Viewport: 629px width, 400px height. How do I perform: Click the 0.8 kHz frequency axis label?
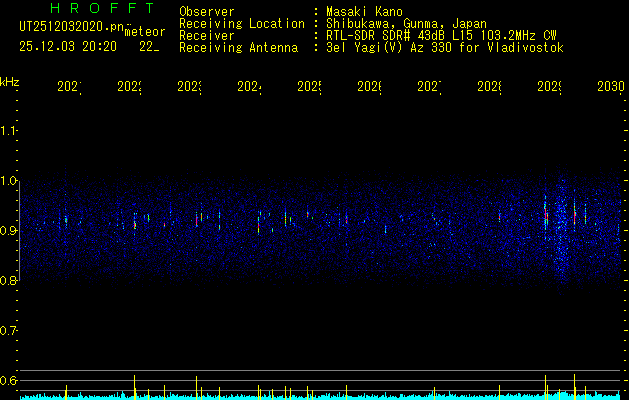tap(8, 280)
